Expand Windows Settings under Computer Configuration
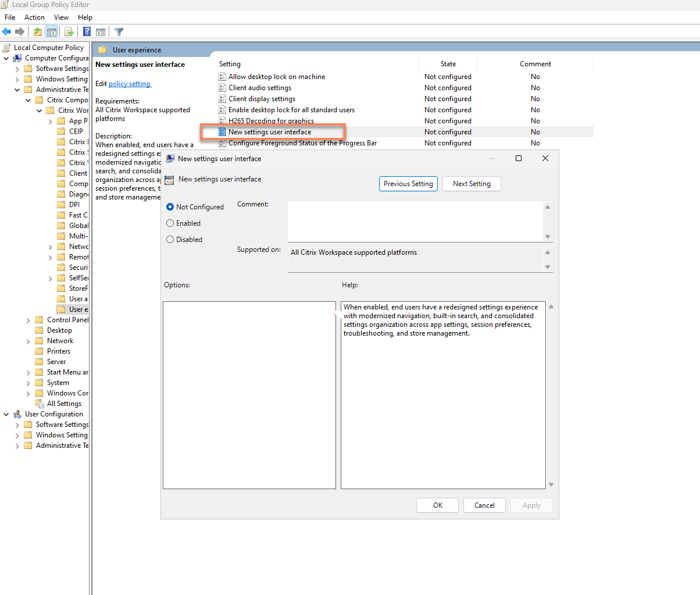 (x=17, y=79)
